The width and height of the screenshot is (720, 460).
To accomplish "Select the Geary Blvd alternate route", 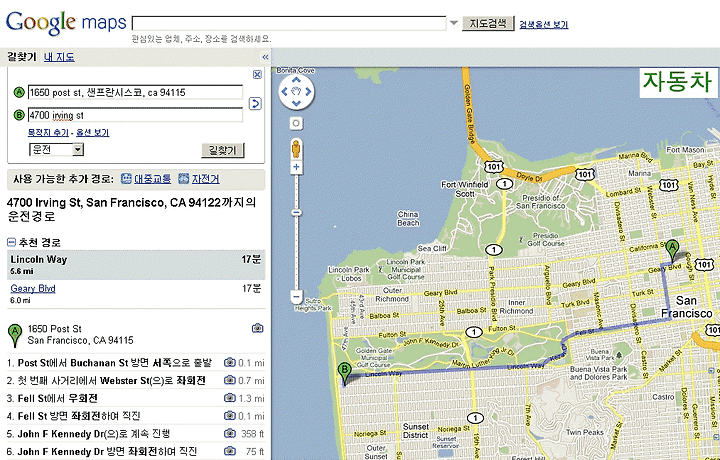I will click(x=33, y=288).
